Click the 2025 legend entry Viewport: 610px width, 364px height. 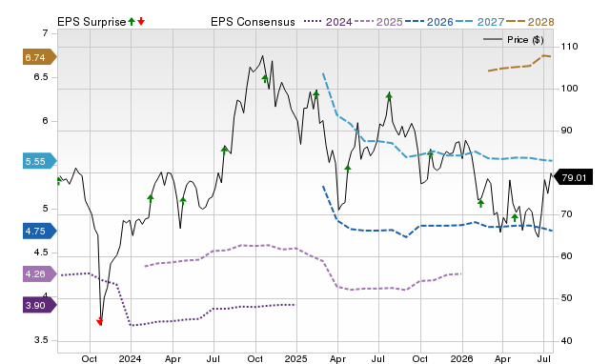click(378, 22)
